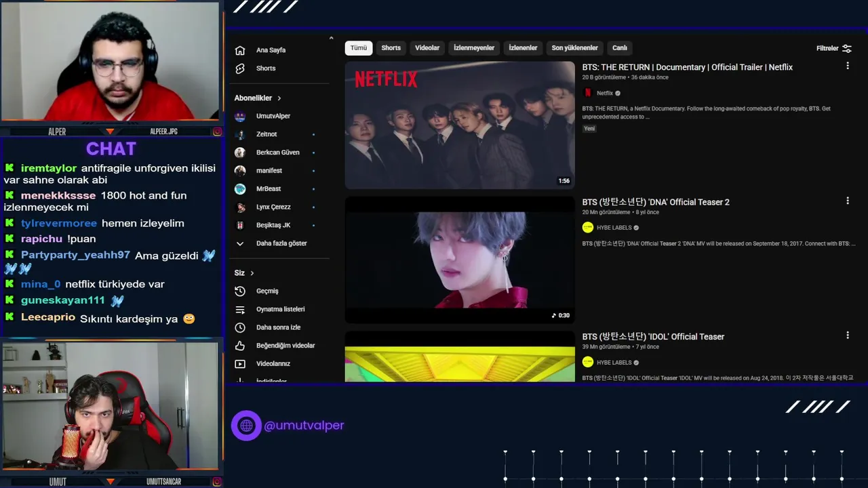Viewport: 868px width, 488px height.
Task: Click chat username menekkkssse
Action: [58, 196]
